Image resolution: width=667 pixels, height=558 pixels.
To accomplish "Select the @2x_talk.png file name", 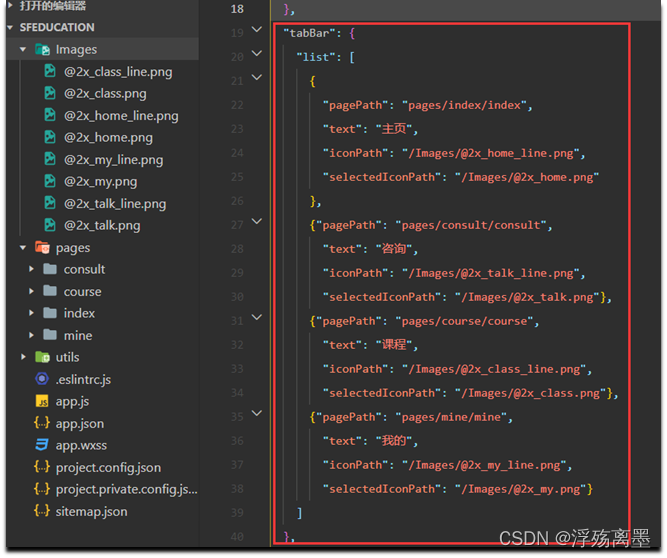I will click(102, 225).
